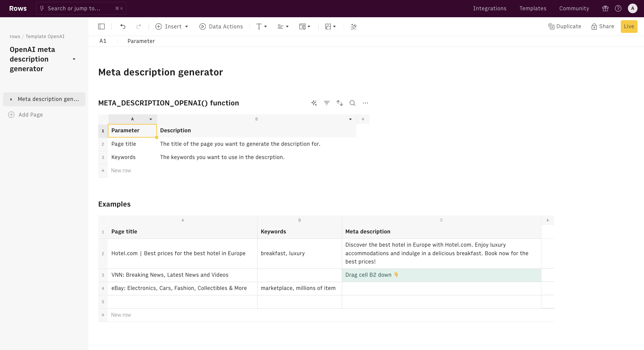Toggle the sidebar panel icon

(x=101, y=27)
